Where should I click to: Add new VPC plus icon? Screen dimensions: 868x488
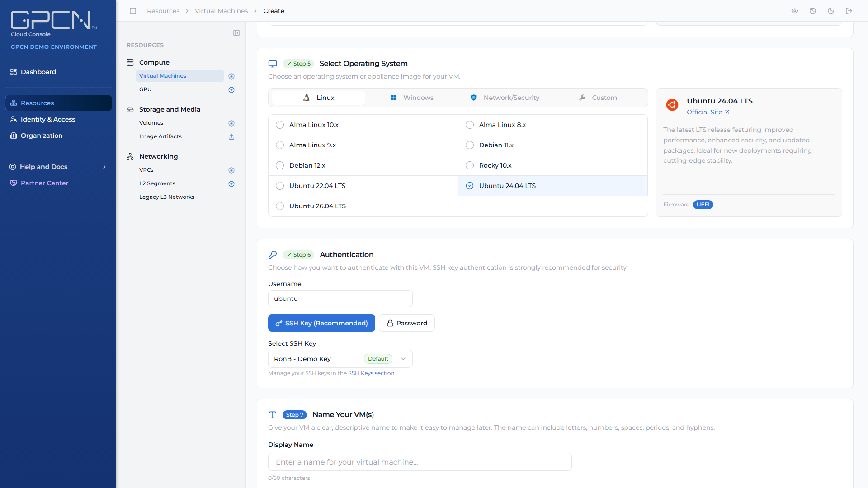click(x=231, y=170)
